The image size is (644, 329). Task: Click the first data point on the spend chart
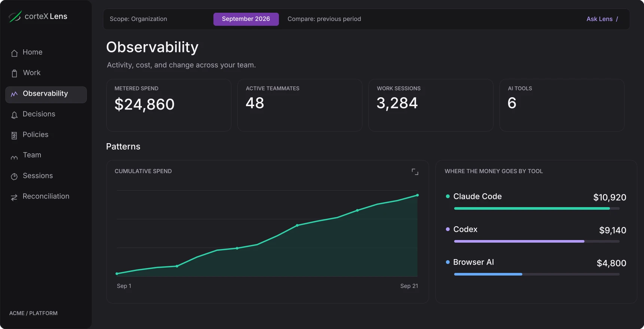pos(117,274)
